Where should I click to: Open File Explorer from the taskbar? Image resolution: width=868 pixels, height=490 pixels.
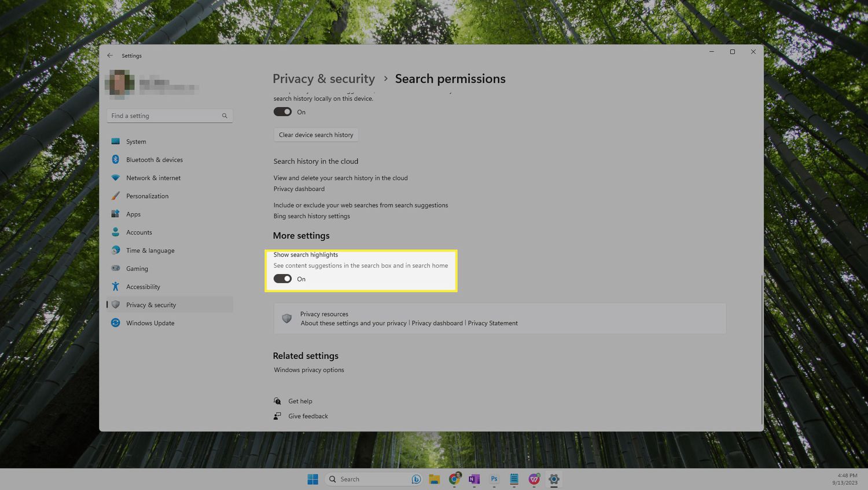435,479
